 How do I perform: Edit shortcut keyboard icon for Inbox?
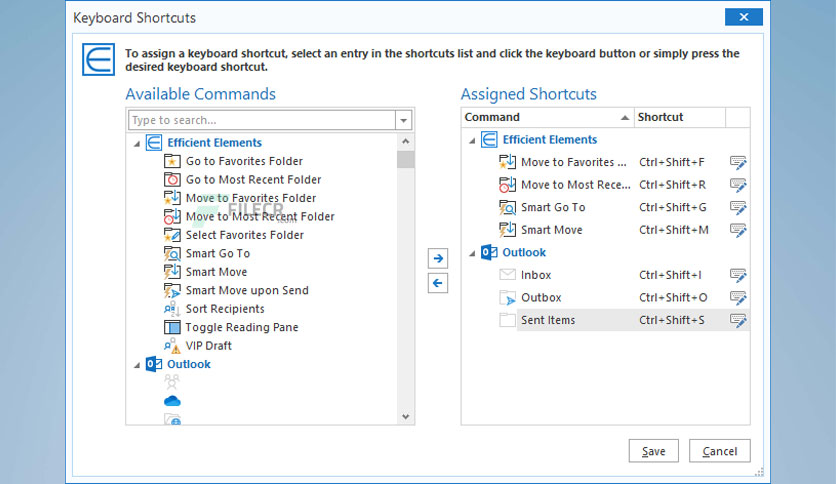(x=738, y=275)
